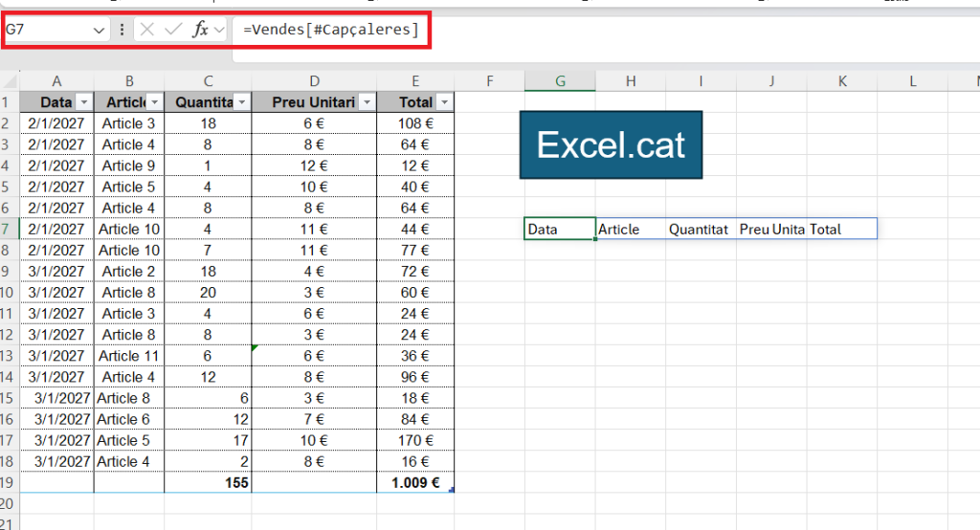
Task: Select the Preu Unitari cell showing 7 €
Action: point(314,419)
